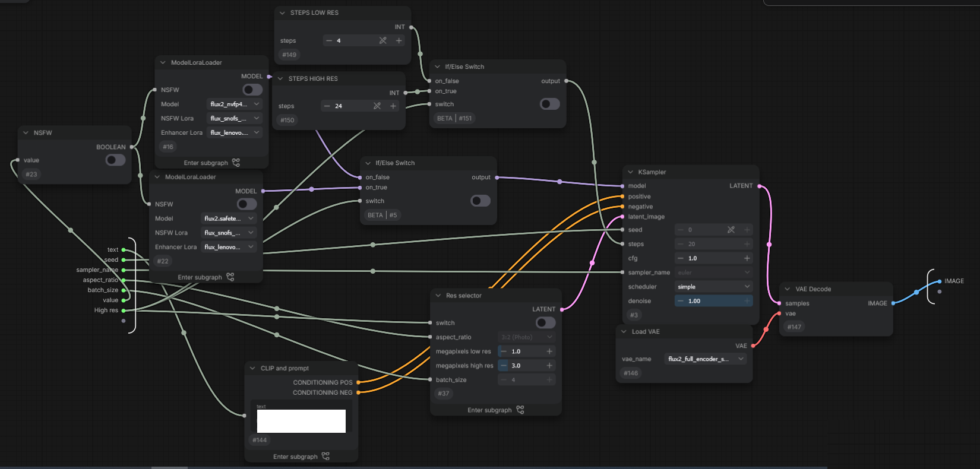
Task: Click the horizontal scrollbar at bottom
Action: coord(169,467)
